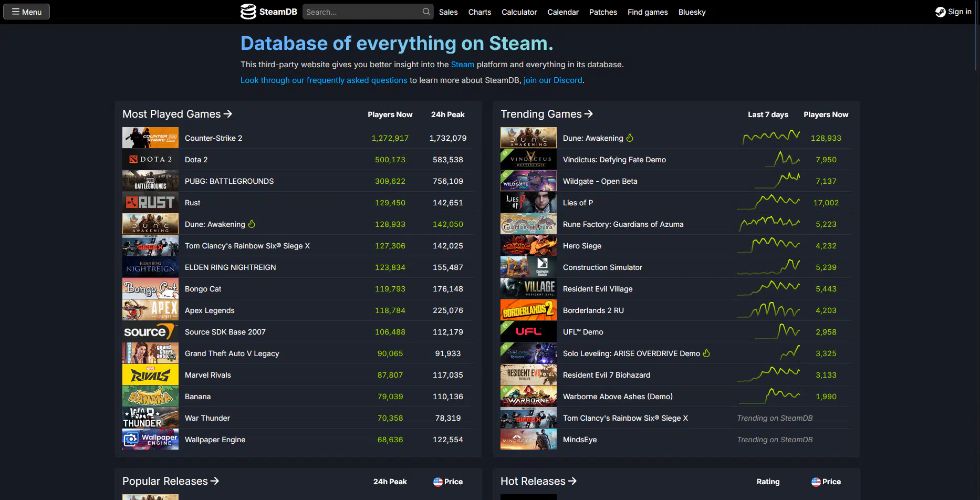Open the Charts navigation item
Viewport: 980px width, 500px height.
[x=479, y=12]
